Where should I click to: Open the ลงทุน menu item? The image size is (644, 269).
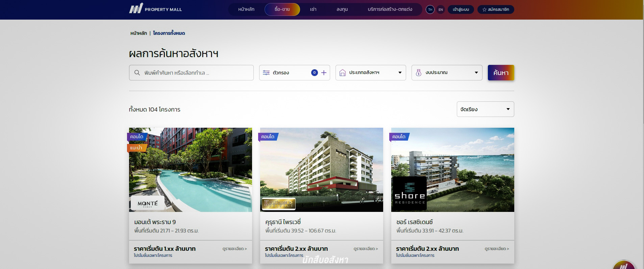pyautogui.click(x=342, y=9)
